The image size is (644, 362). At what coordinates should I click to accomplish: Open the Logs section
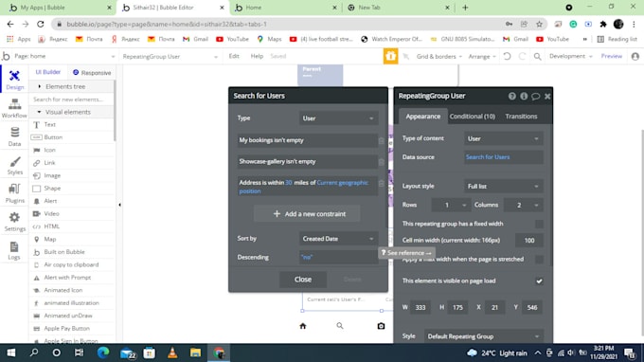[14, 250]
